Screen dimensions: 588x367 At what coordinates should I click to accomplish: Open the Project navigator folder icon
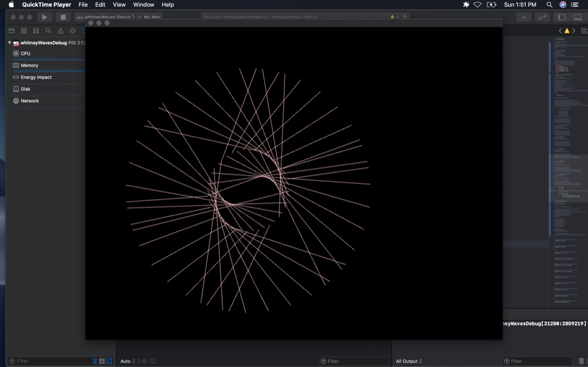[12, 31]
